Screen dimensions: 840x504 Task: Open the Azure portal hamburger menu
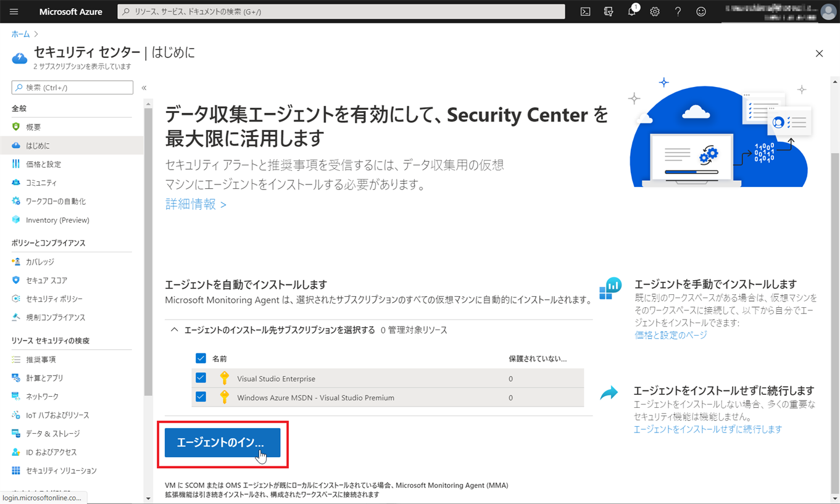tap(14, 12)
